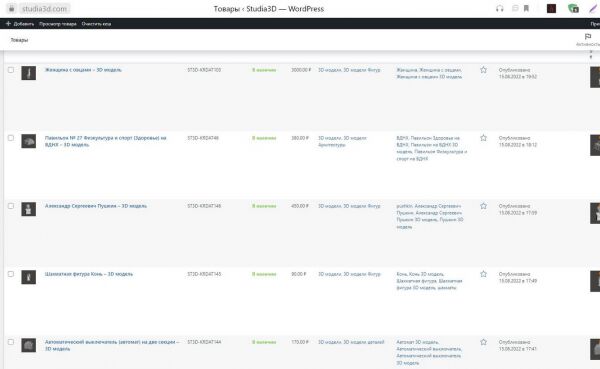The height and width of the screenshot is (369, 600).
Task: Click the headphones icon in browser toolbar
Action: (x=499, y=8)
